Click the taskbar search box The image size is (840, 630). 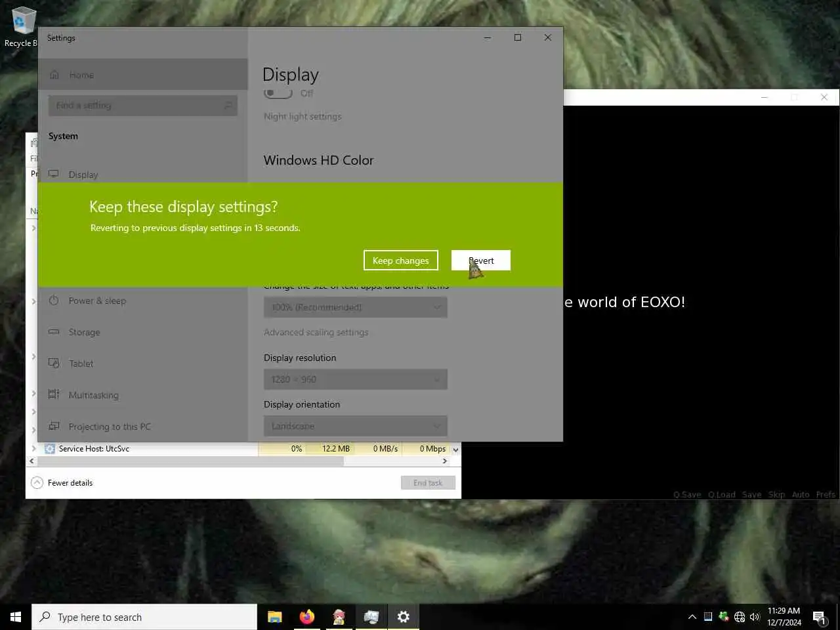(144, 617)
